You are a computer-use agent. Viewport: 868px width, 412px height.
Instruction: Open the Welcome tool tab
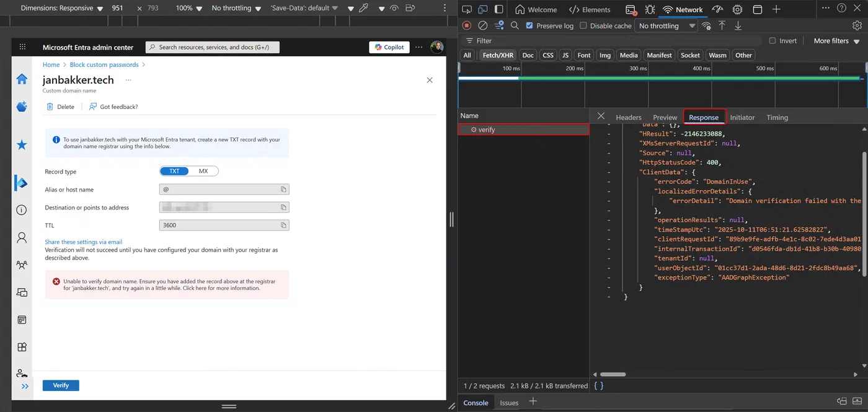[x=536, y=9]
